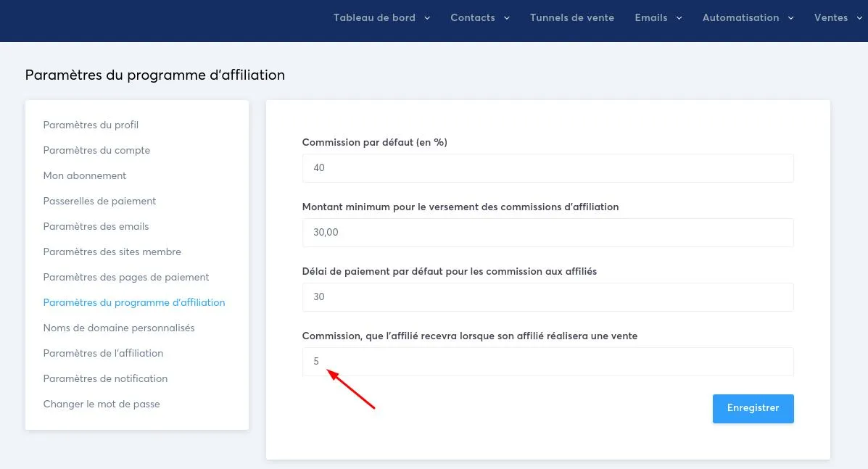Select Passerelles de paiement from sidebar
The width and height of the screenshot is (868, 469).
98,201
